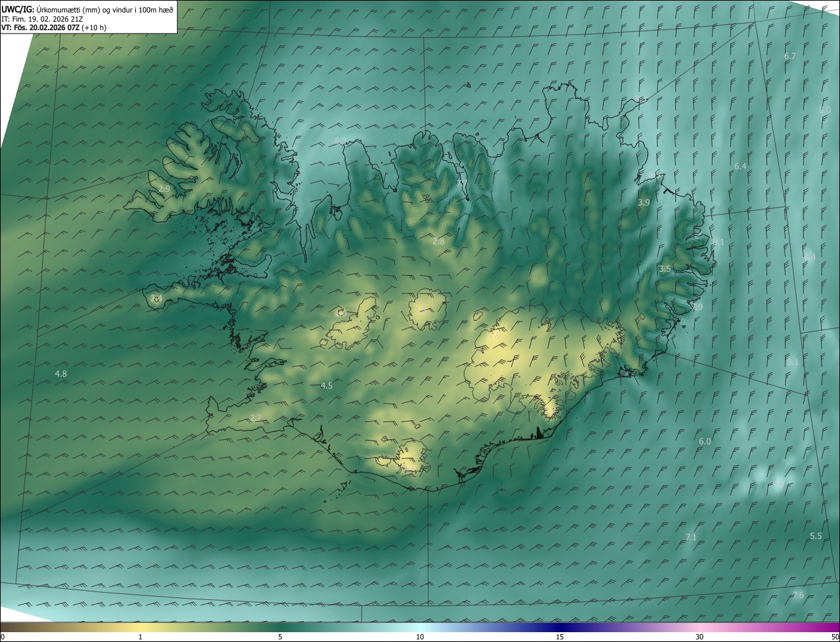Click the 1.0 value on Vatnajökull glacier
This screenshot has height=642, width=840.
(495, 335)
